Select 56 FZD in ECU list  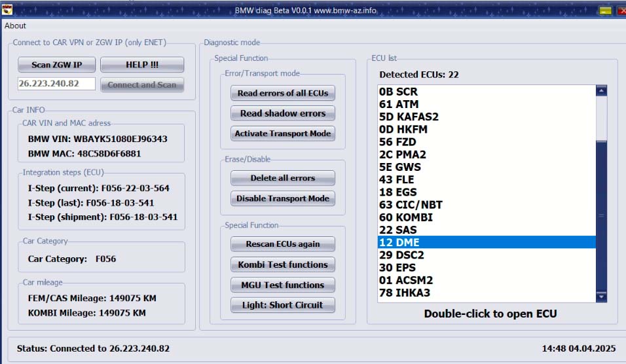tap(487, 142)
